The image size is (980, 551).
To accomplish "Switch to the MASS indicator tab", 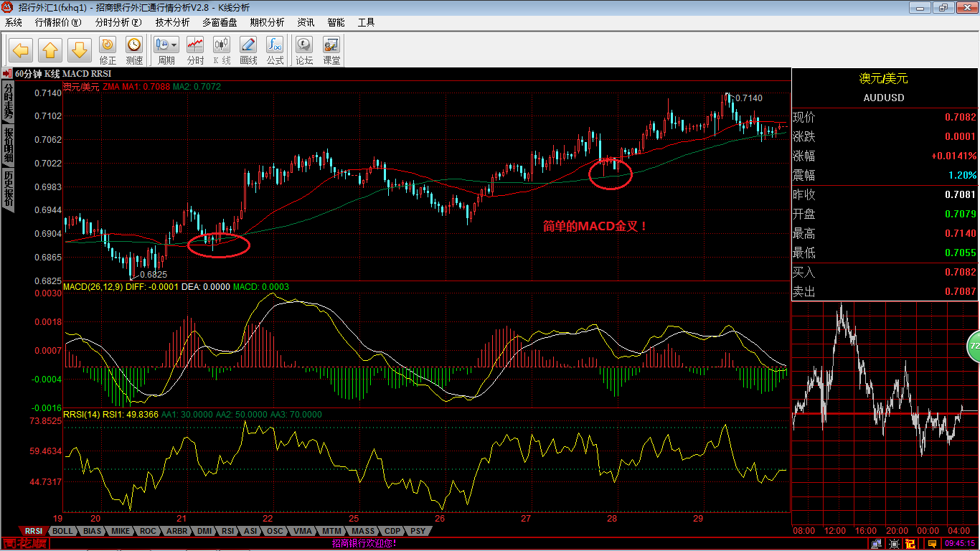I will coord(363,531).
